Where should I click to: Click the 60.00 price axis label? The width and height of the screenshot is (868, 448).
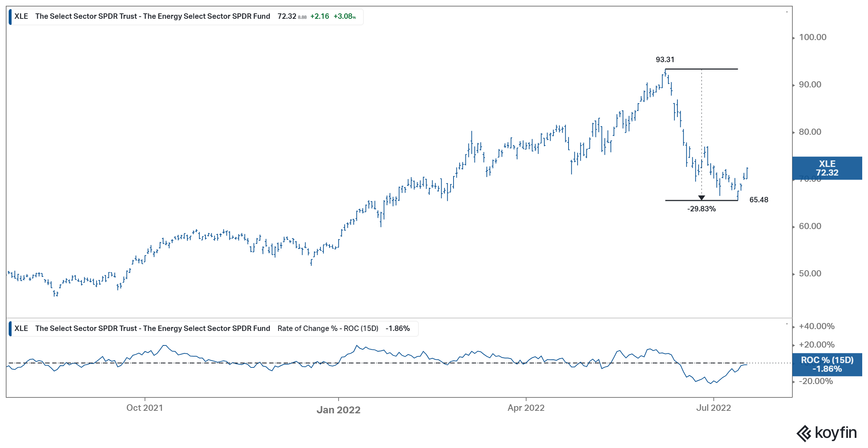click(x=810, y=226)
